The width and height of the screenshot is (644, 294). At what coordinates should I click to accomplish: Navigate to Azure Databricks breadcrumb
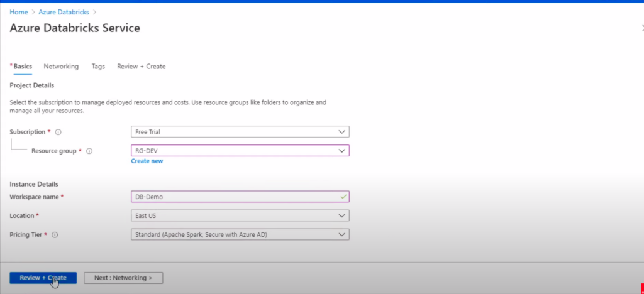click(x=65, y=13)
